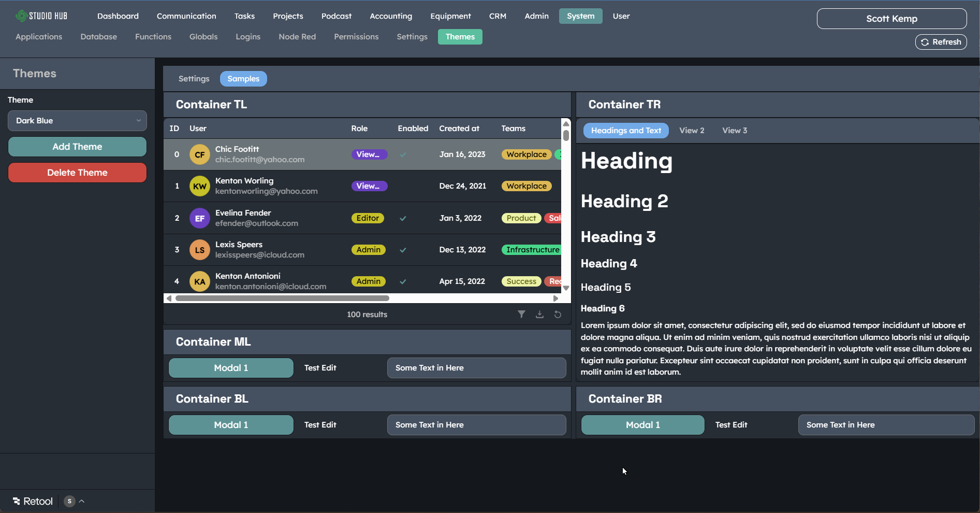Click the table's scroll right arrow
This screenshot has height=513, width=980.
(x=555, y=298)
